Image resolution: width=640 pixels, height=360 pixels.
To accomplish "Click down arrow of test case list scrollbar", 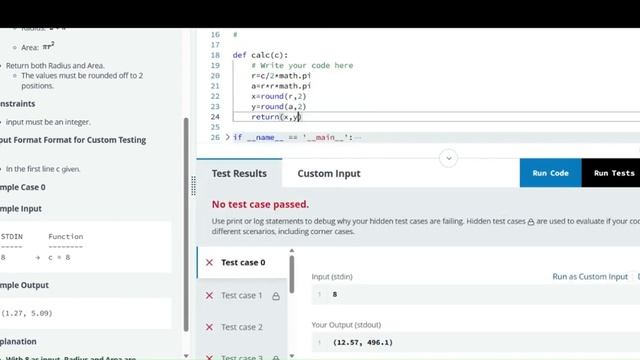I will point(292,356).
